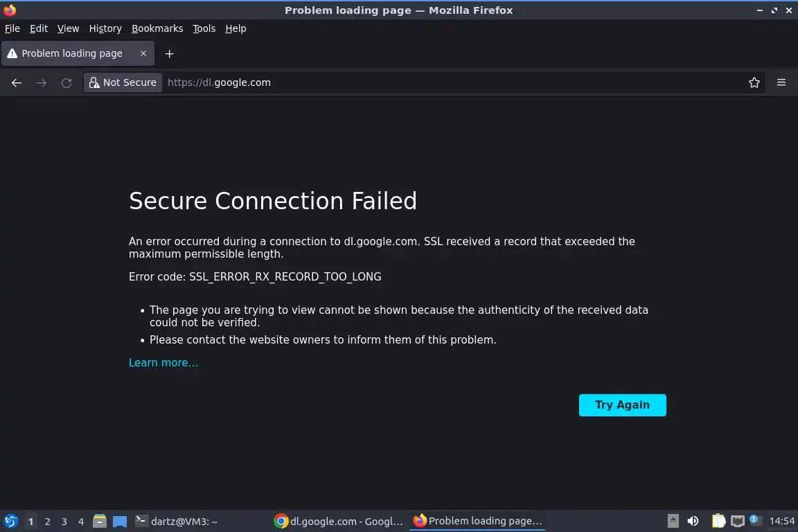Open the History menu
Image resolution: width=798 pixels, height=532 pixels.
(x=105, y=28)
